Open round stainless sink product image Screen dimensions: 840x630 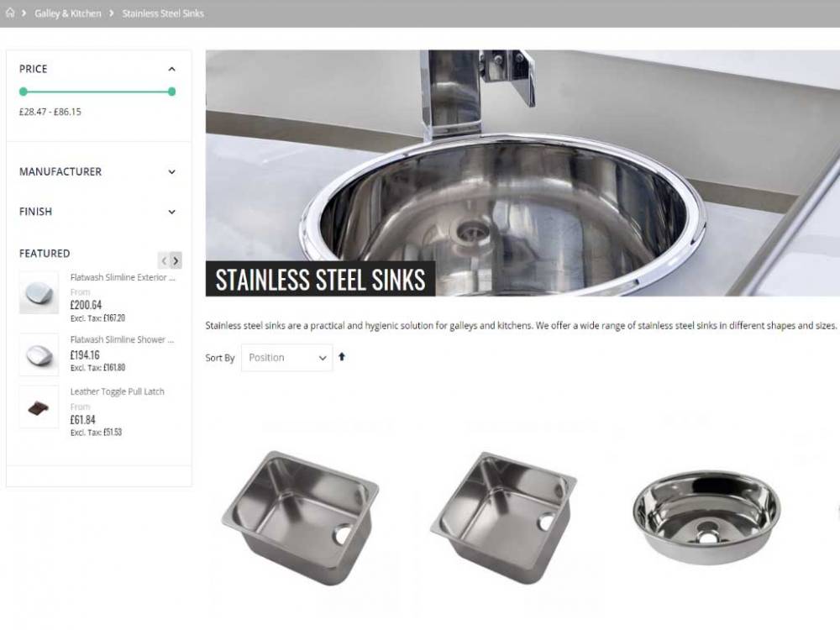[706, 517]
